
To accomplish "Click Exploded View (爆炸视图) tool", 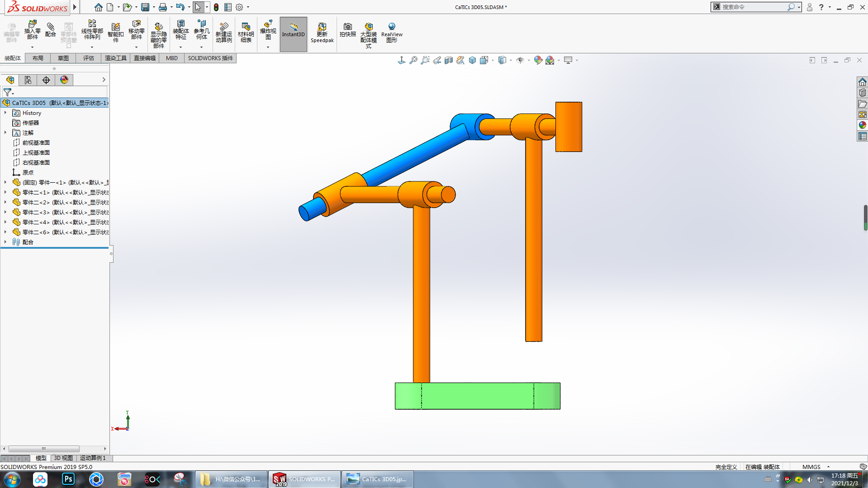I will coord(268,30).
